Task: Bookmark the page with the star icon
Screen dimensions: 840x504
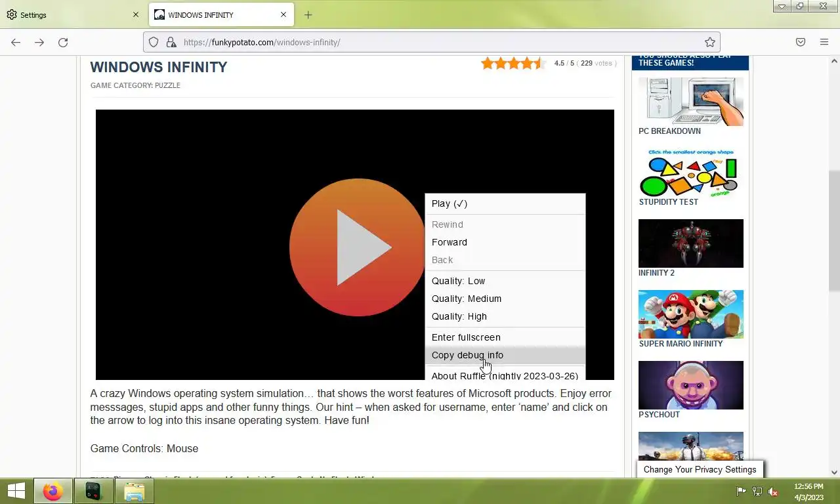Action: pos(710,42)
